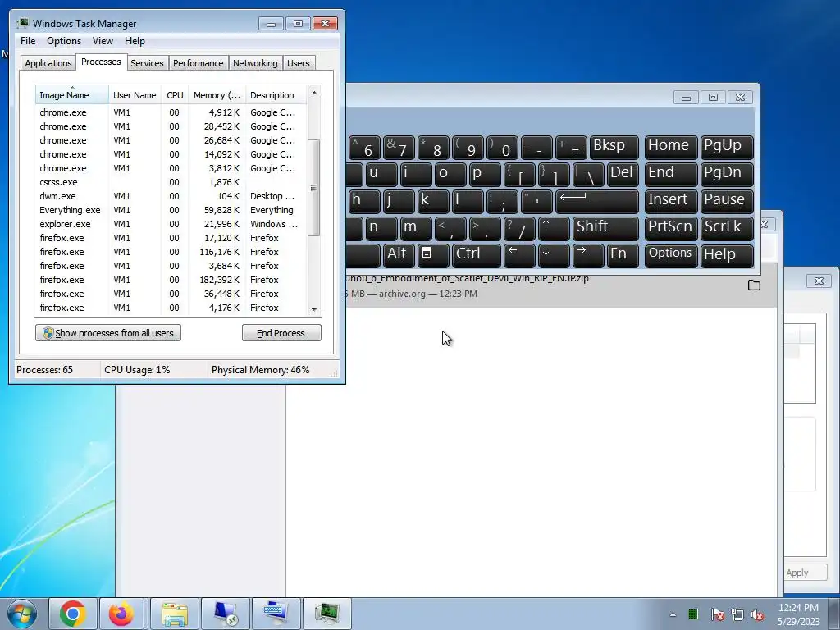The width and height of the screenshot is (840, 630).
Task: Click the right arrow key on on-screen keyboard
Action: 587,255
